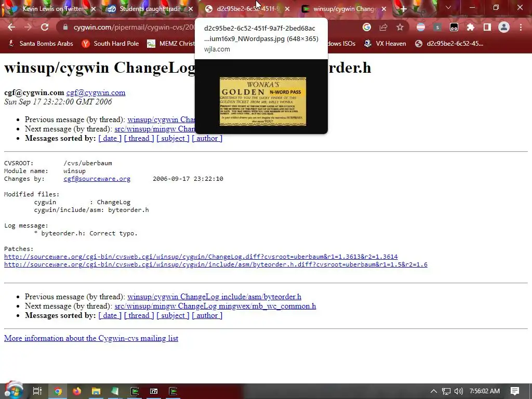Viewport: 532px width, 399px height.
Task: Share this page via share icon
Action: (x=383, y=27)
